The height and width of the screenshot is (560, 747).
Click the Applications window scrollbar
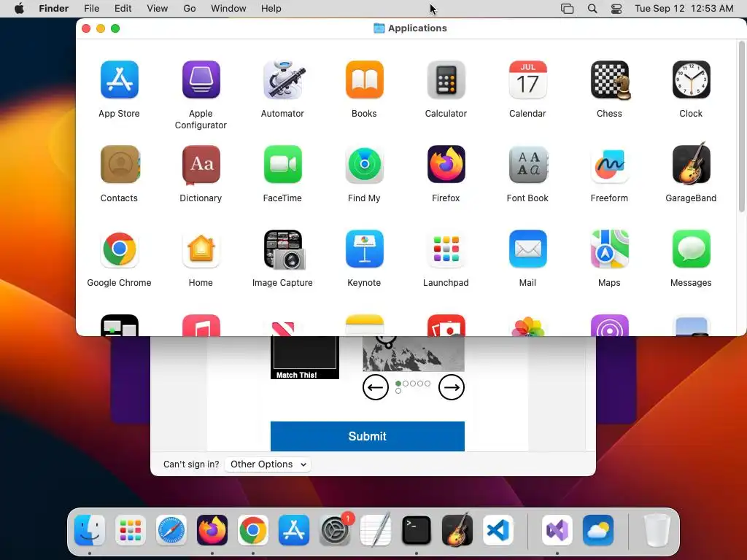pyautogui.click(x=741, y=127)
